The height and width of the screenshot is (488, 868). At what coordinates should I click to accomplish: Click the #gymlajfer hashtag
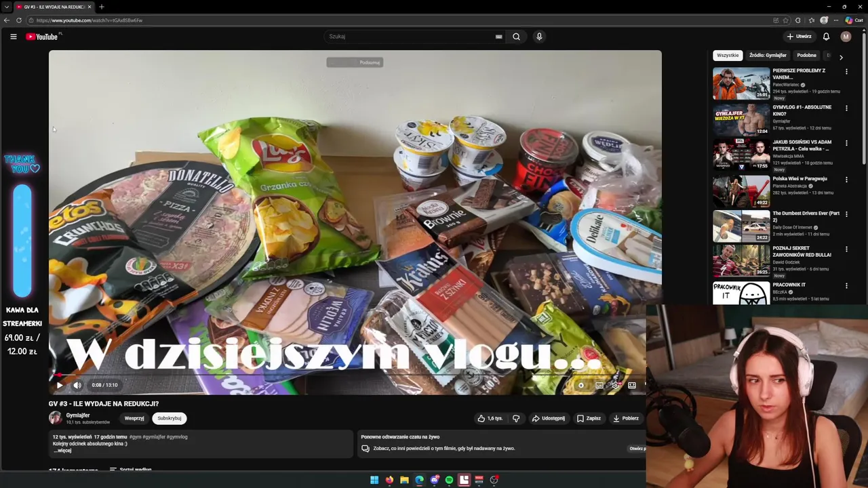click(x=154, y=437)
